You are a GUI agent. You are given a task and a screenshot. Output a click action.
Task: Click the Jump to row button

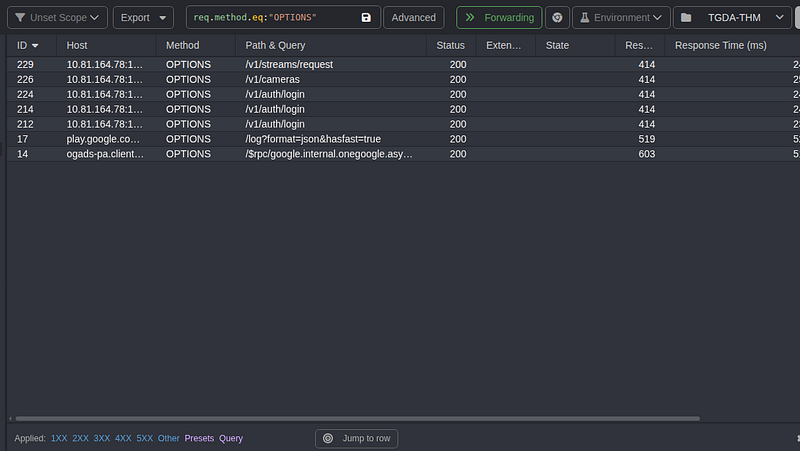tap(356, 438)
